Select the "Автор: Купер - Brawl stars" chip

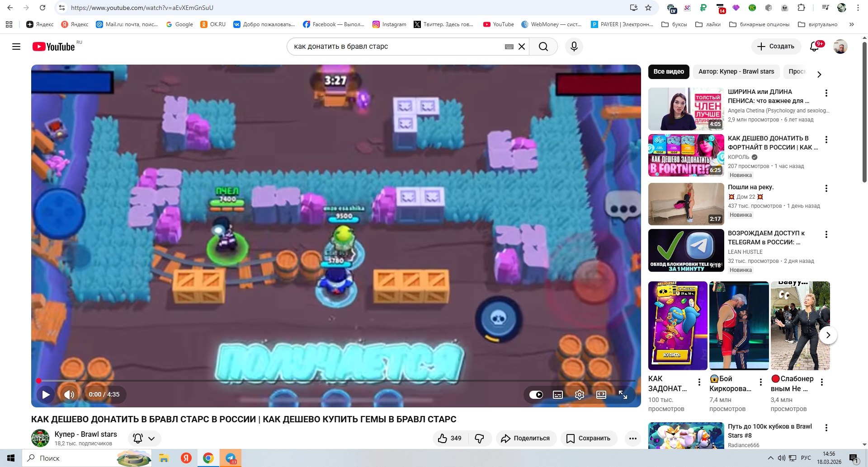pyautogui.click(x=736, y=71)
